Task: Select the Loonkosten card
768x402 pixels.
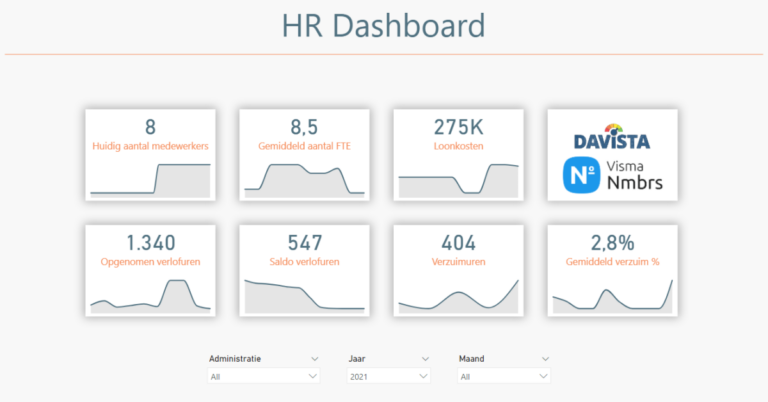Action: (x=458, y=155)
